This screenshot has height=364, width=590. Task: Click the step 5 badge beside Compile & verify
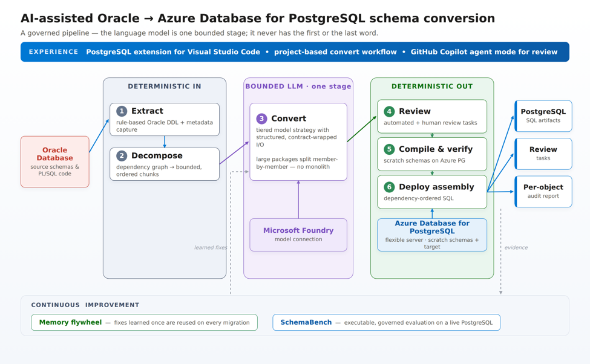click(x=389, y=149)
